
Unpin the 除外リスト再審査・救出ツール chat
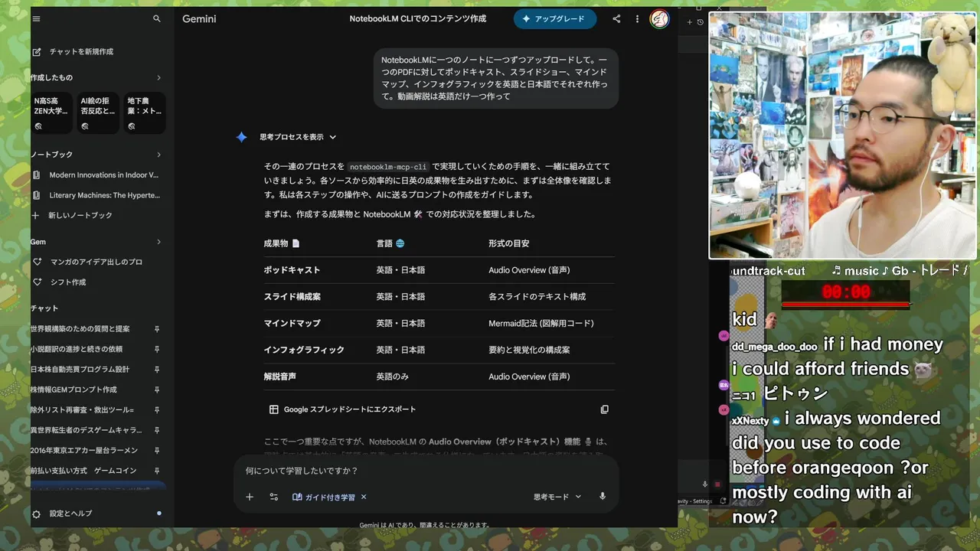click(x=157, y=409)
